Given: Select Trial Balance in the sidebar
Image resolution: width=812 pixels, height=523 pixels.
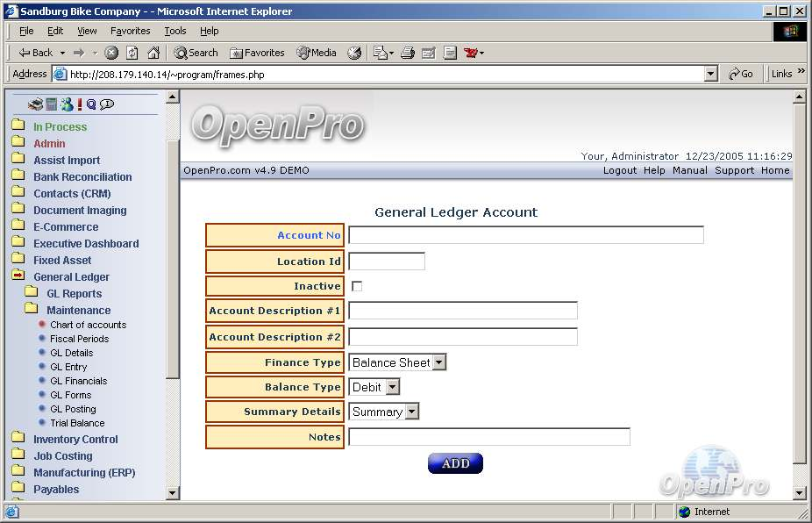Looking at the screenshot, I should click(x=77, y=423).
